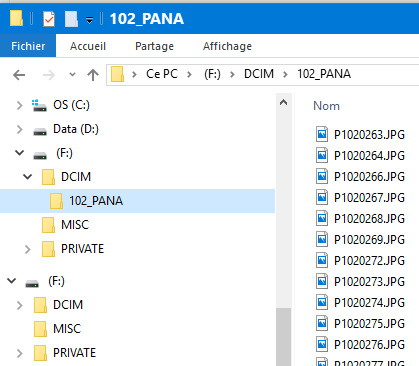Go up one folder level
This screenshot has height=366, width=419.
(93, 75)
